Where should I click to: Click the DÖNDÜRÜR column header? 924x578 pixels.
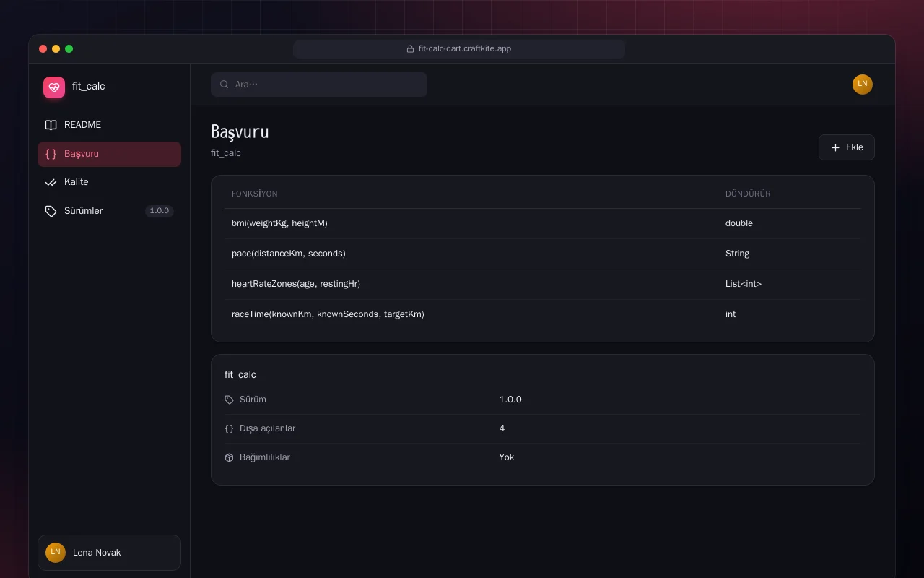coord(748,194)
